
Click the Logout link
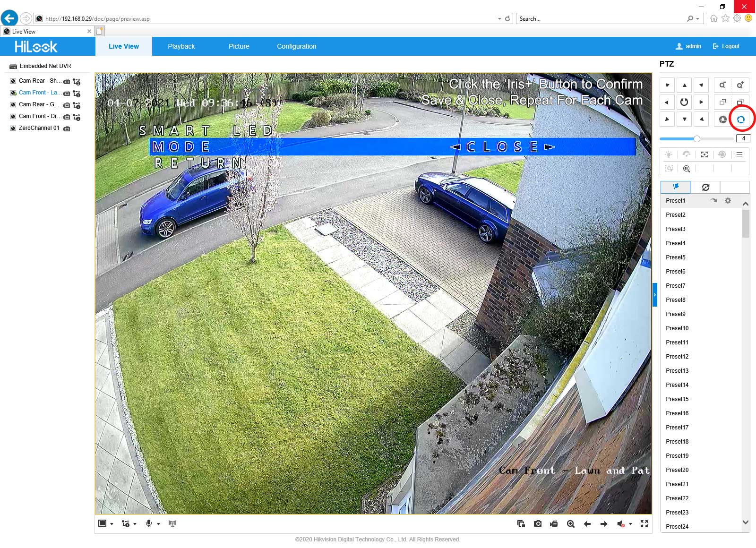click(726, 46)
